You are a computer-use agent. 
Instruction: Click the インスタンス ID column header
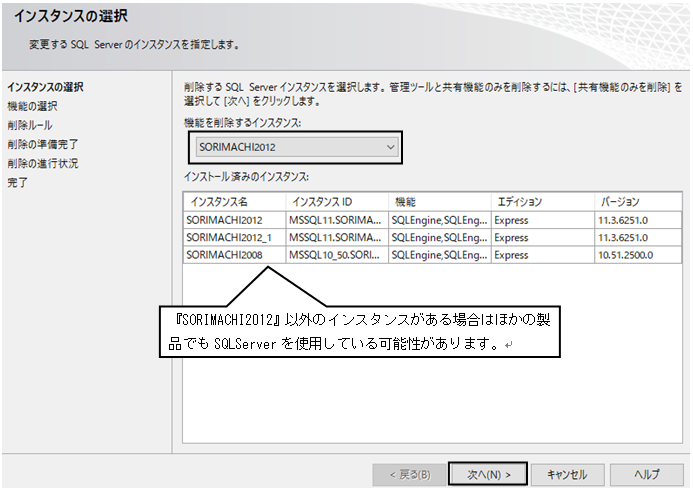(337, 202)
